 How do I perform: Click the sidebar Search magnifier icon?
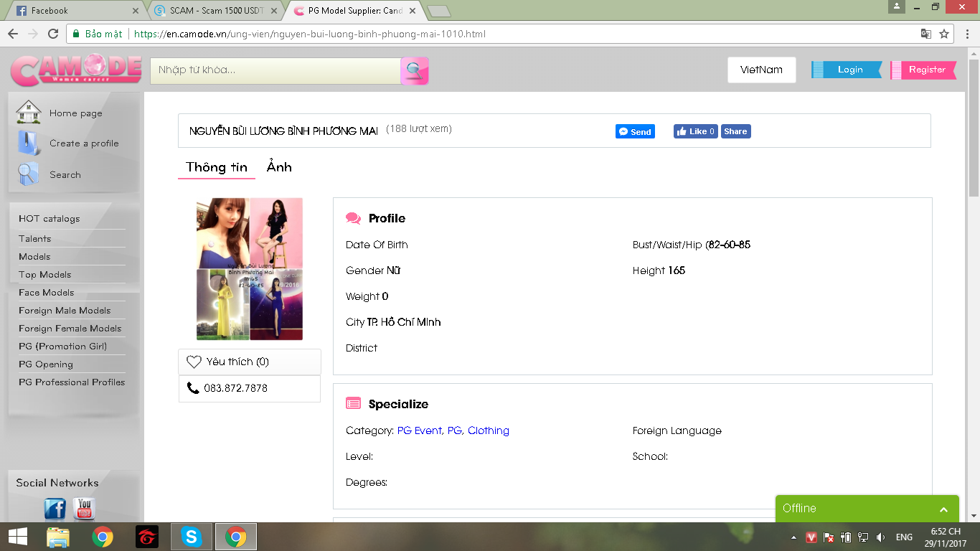(x=28, y=174)
